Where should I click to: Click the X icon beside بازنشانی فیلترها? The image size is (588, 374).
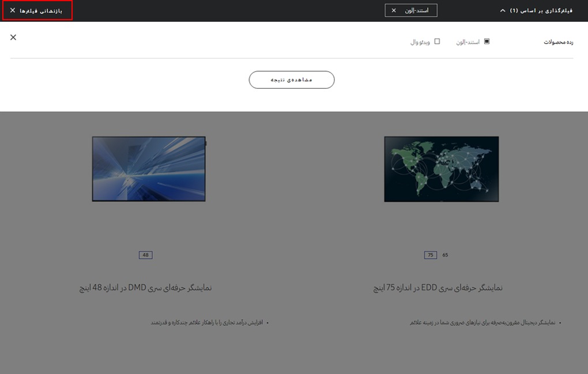click(x=13, y=10)
